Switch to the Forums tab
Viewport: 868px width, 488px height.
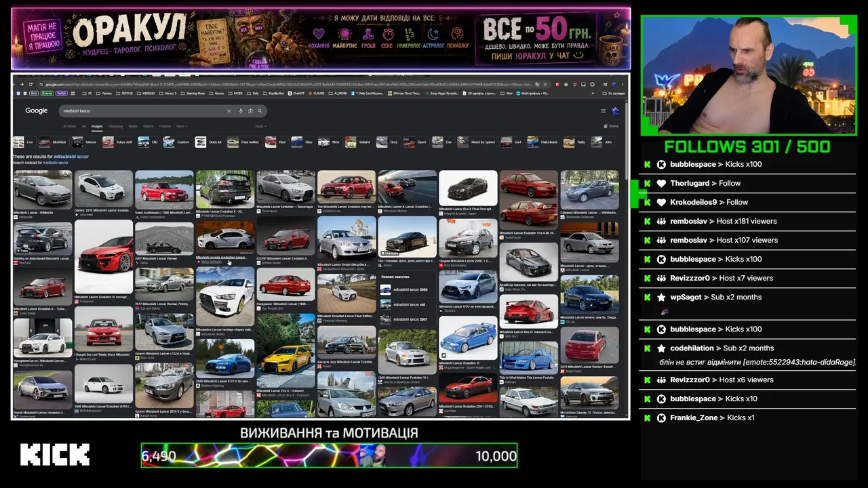point(165,126)
